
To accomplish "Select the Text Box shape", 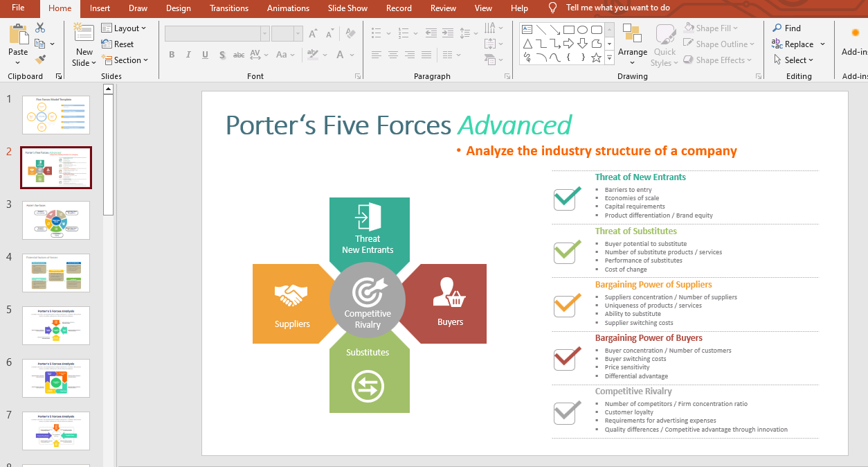I will pyautogui.click(x=527, y=29).
